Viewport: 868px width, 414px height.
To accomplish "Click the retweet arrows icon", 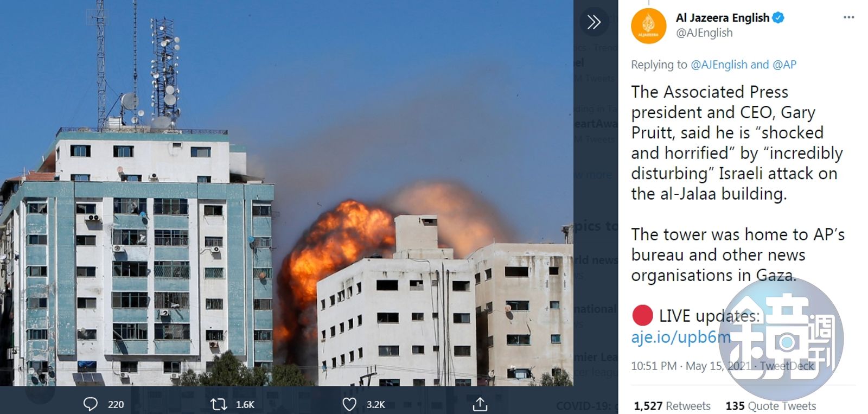I will click(219, 404).
